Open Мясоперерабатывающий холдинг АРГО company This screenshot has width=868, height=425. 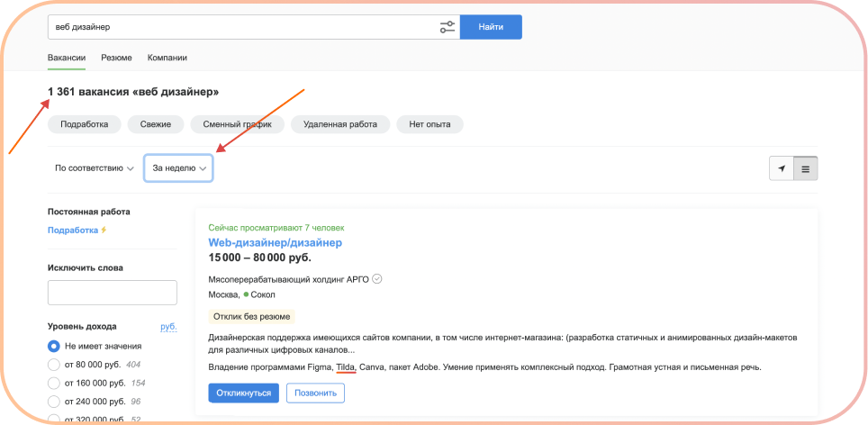[x=288, y=279]
